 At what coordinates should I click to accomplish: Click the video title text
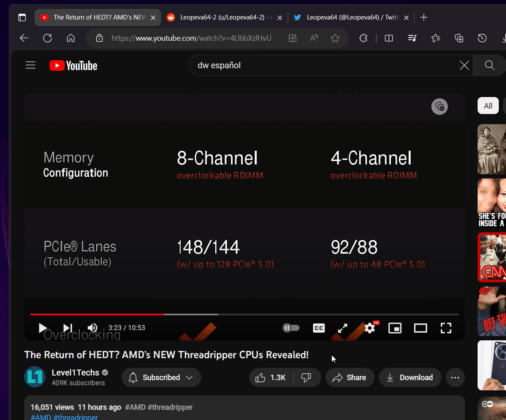point(167,355)
